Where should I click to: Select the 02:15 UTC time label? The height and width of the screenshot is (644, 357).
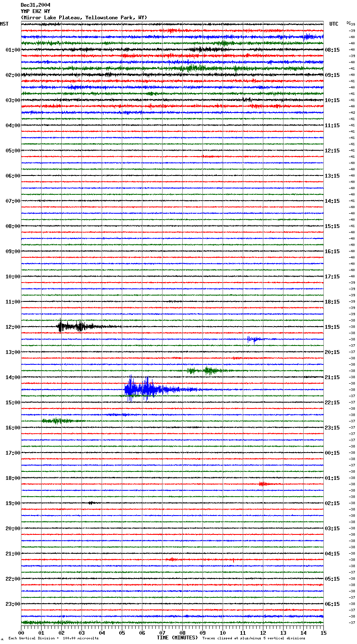[x=332, y=503]
